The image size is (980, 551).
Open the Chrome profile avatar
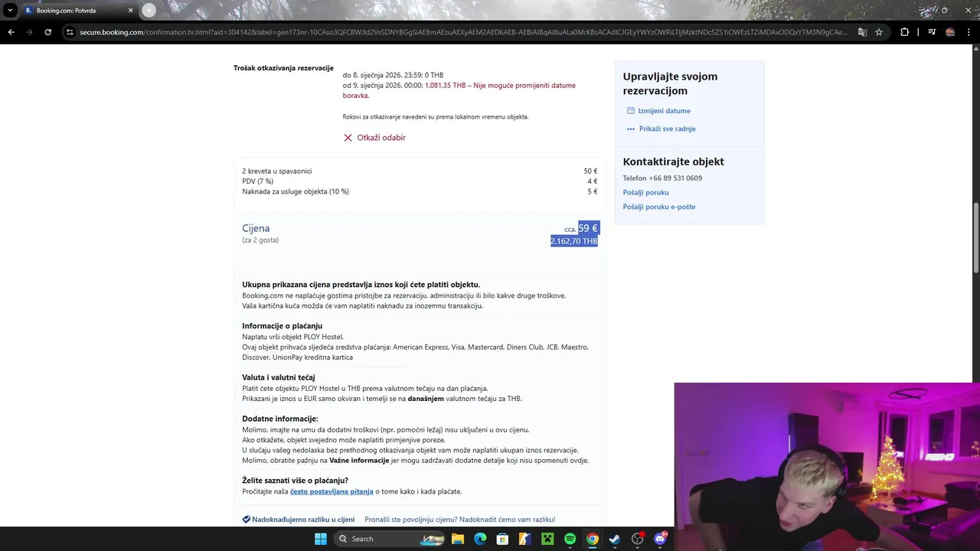click(950, 32)
